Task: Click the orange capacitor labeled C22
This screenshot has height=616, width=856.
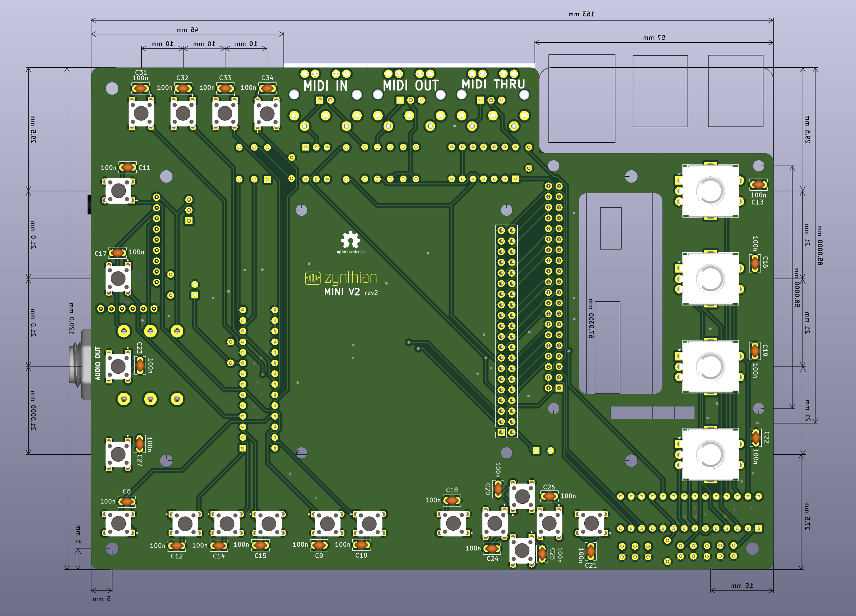Action: (755, 438)
